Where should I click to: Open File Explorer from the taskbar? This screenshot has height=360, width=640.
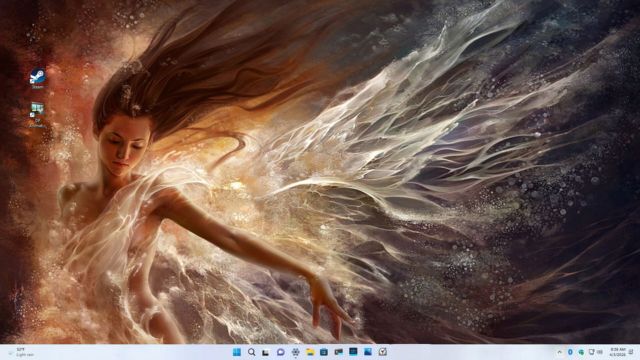point(310,352)
